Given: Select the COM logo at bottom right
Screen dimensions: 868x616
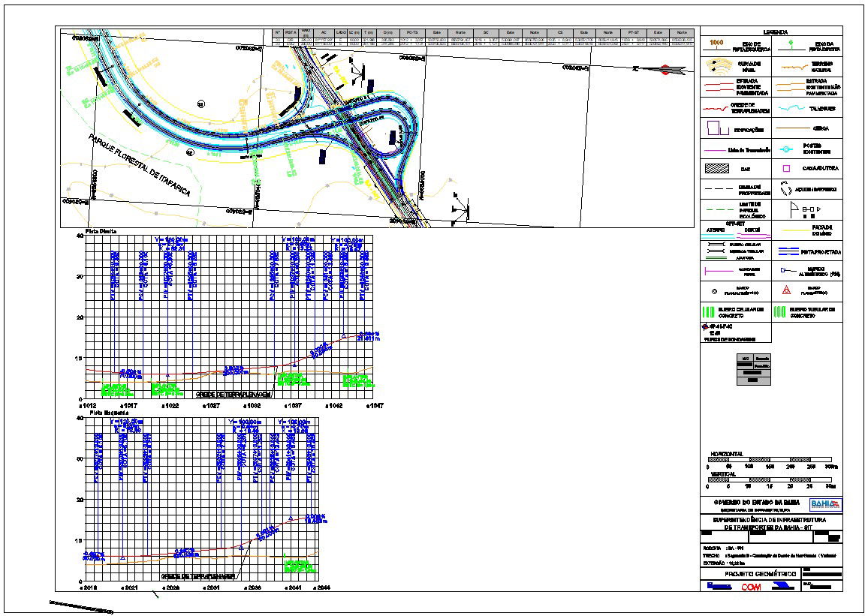Looking at the screenshot, I should [751, 587].
